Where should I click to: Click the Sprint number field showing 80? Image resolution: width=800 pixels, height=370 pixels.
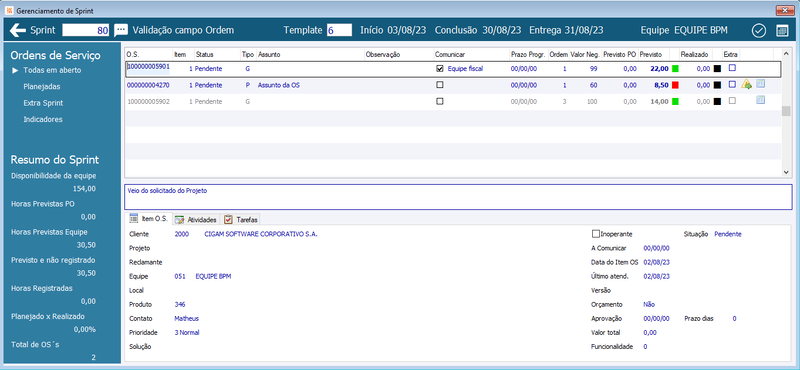[86, 30]
